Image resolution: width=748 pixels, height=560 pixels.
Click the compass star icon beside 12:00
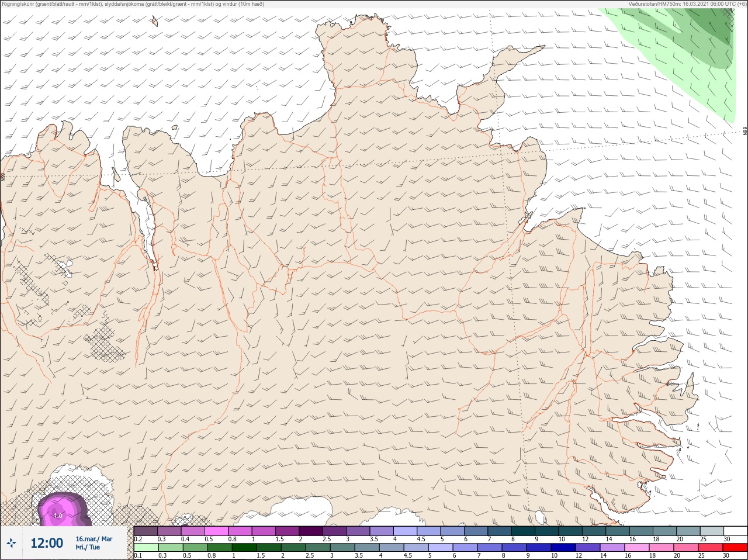tap(11, 543)
